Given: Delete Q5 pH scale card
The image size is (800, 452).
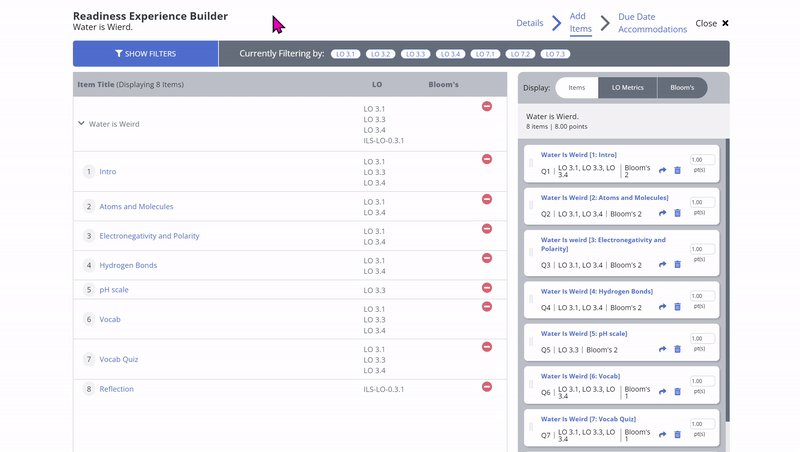Looking at the screenshot, I should tap(678, 349).
